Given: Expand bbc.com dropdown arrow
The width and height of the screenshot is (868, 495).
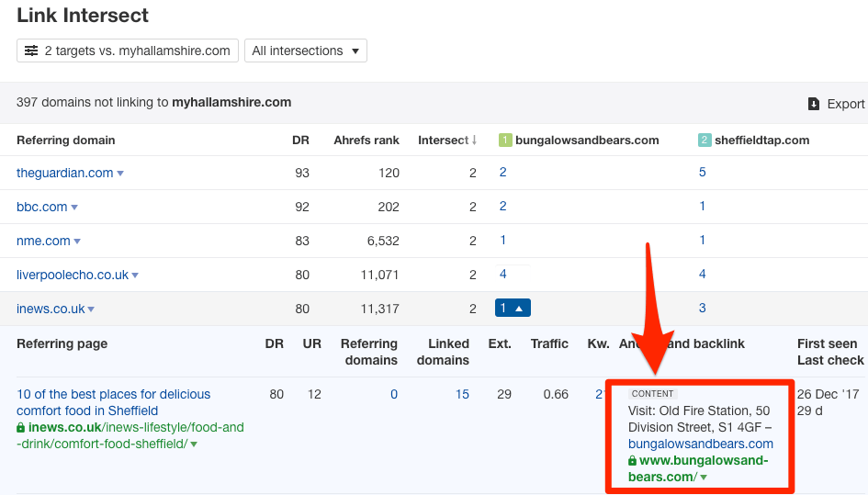Looking at the screenshot, I should 74,208.
